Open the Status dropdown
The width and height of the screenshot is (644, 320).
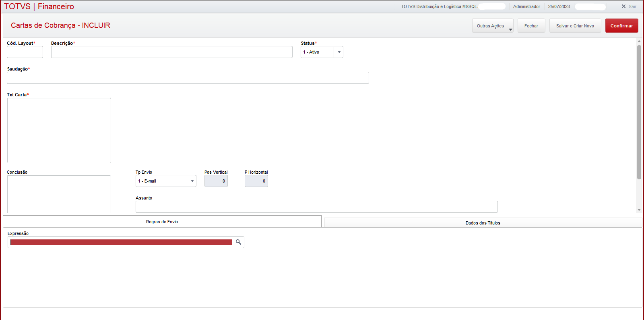point(339,52)
